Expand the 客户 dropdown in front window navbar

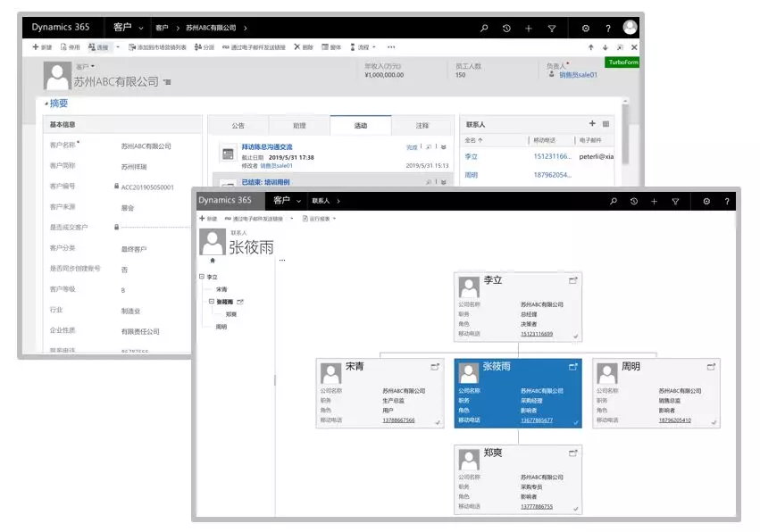(299, 202)
